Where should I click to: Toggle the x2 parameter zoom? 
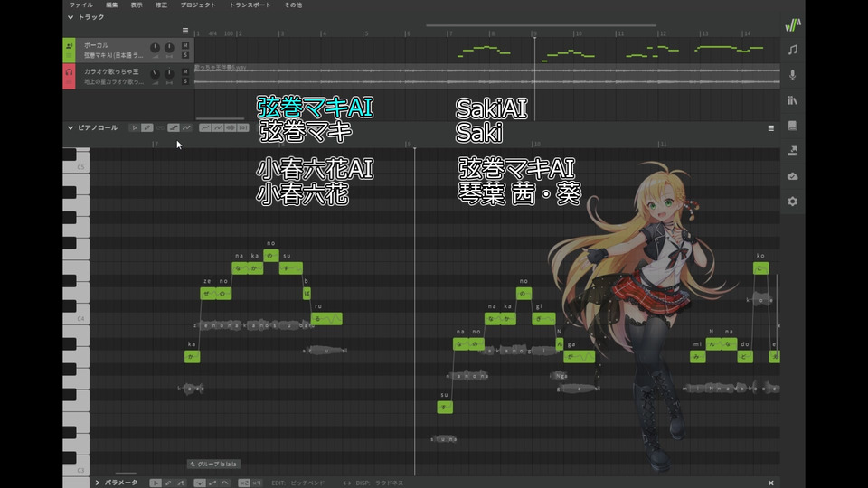click(243, 483)
